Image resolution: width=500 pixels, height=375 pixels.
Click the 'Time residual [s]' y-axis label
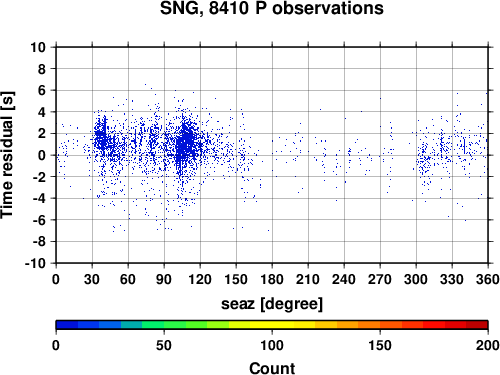pos(7,155)
